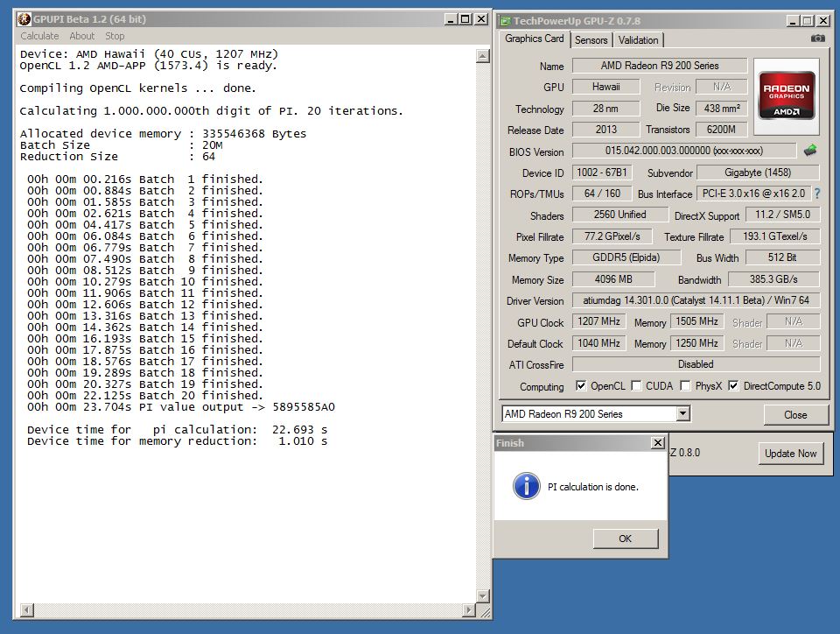This screenshot has width=840, height=634.
Task: Click the GPUPI app icon in title bar
Action: (x=24, y=19)
